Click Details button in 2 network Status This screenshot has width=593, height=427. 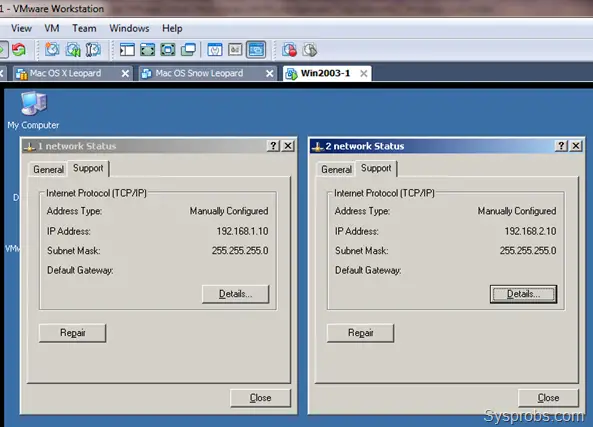pos(523,294)
